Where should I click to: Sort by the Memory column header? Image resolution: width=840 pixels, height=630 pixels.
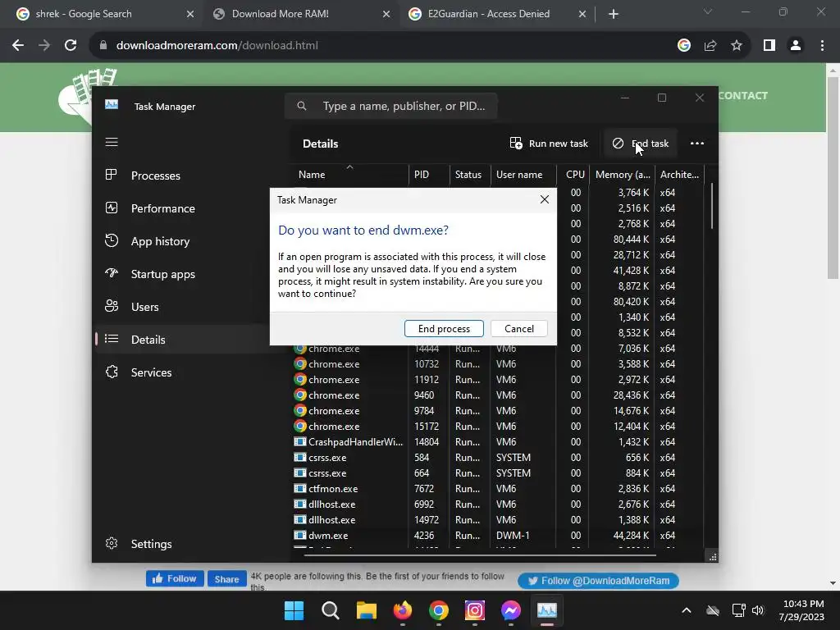pyautogui.click(x=623, y=175)
